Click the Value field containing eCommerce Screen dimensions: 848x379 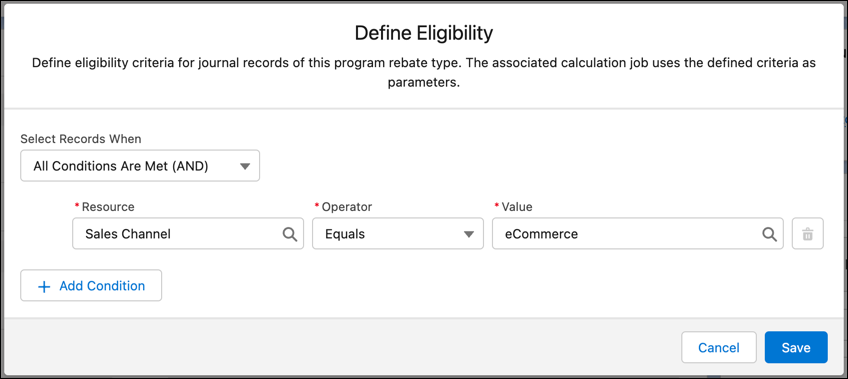pos(638,234)
